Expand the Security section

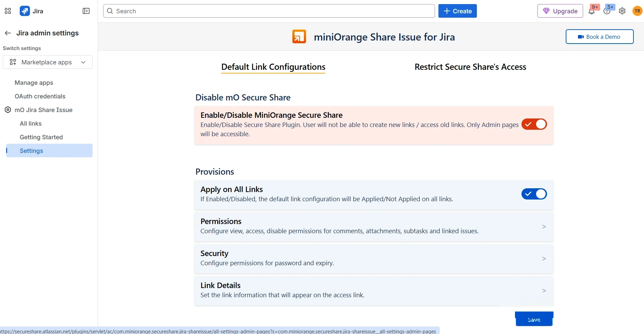coord(374,258)
